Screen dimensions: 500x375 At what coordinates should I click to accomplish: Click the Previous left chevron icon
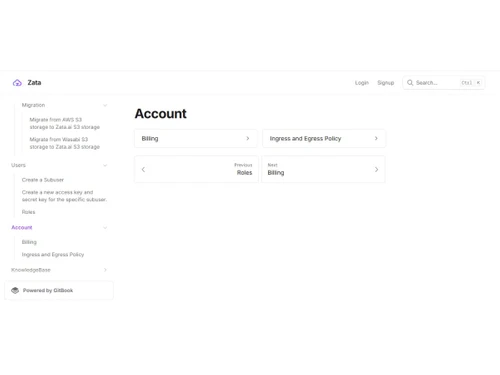pyautogui.click(x=143, y=169)
